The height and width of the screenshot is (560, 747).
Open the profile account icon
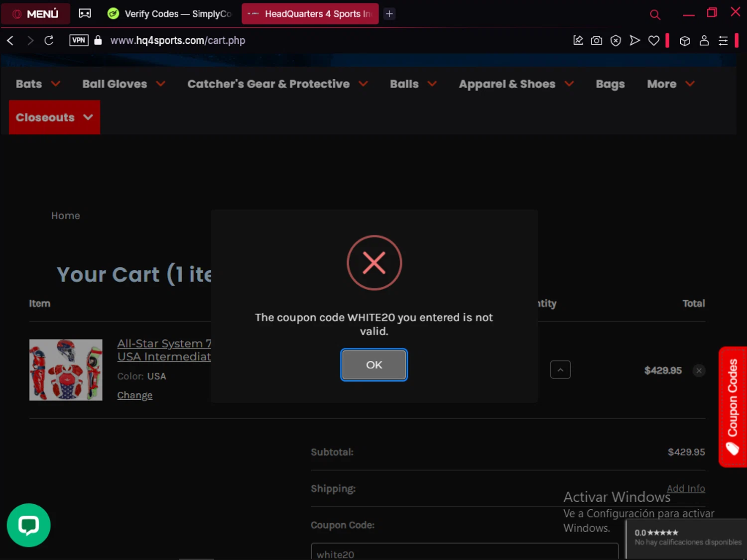pyautogui.click(x=704, y=40)
